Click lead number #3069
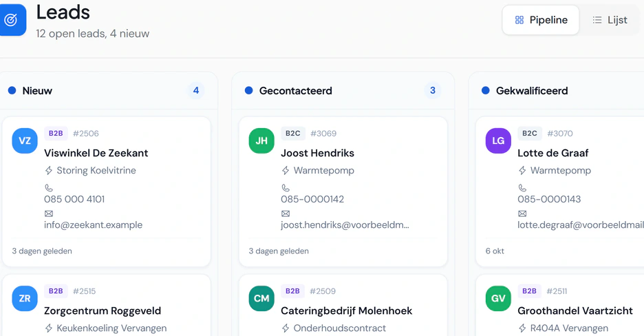644x336 pixels. (323, 134)
